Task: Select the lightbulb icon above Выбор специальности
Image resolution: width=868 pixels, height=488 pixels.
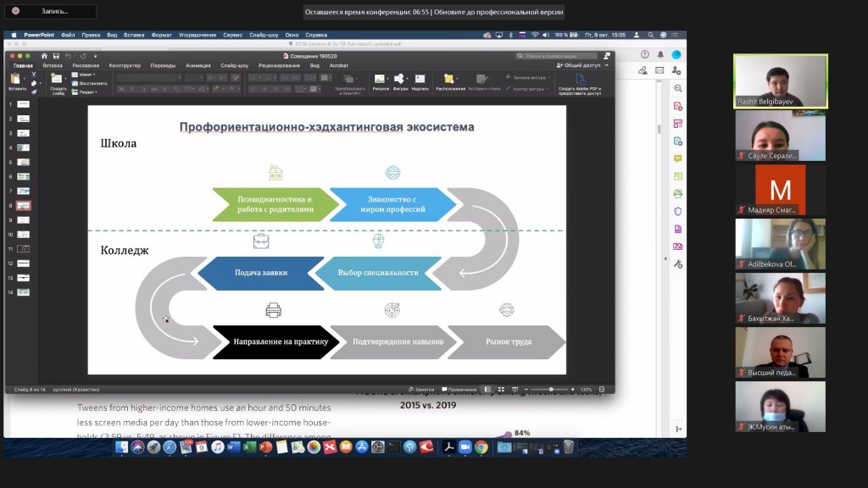Action: click(378, 241)
